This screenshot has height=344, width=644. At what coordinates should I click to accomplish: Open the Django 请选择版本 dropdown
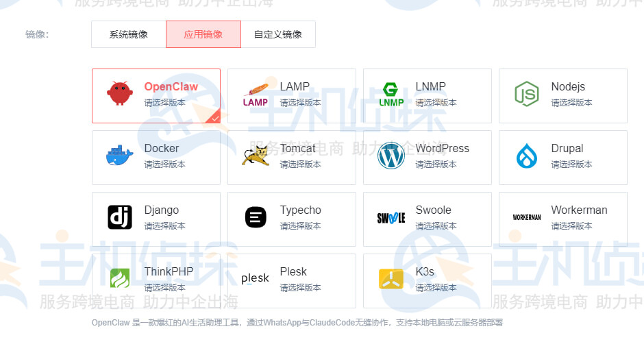pyautogui.click(x=164, y=226)
